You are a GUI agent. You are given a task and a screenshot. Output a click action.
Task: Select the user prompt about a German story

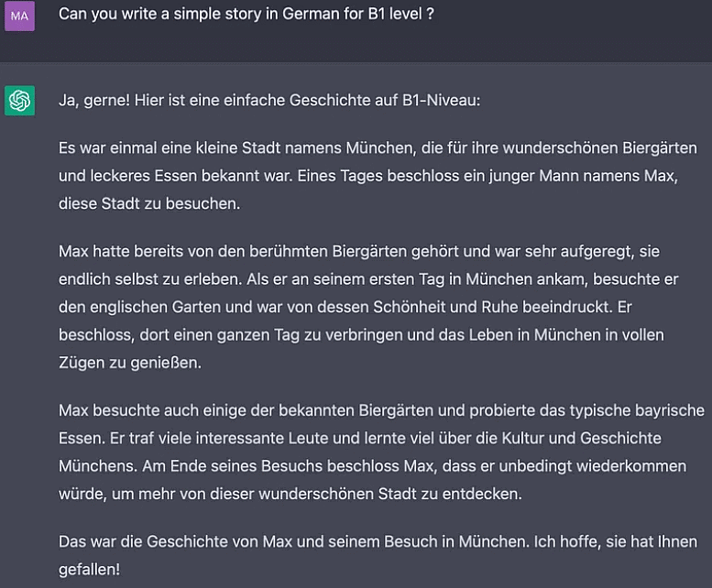click(x=246, y=14)
